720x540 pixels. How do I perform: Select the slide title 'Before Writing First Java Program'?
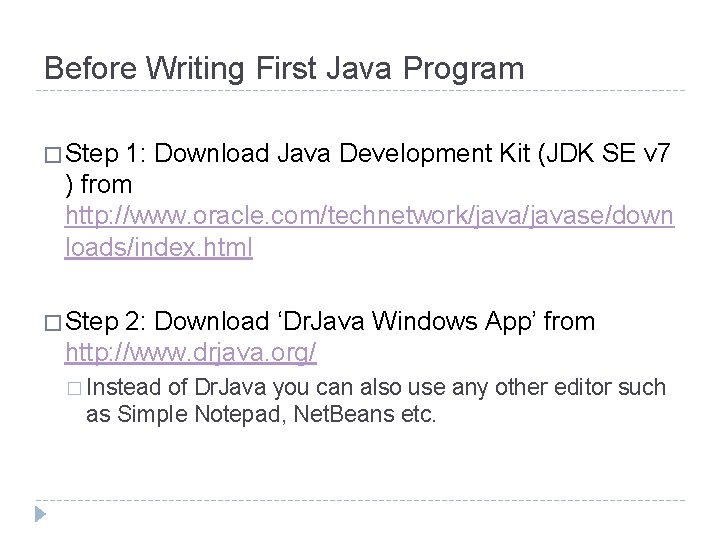coord(284,69)
